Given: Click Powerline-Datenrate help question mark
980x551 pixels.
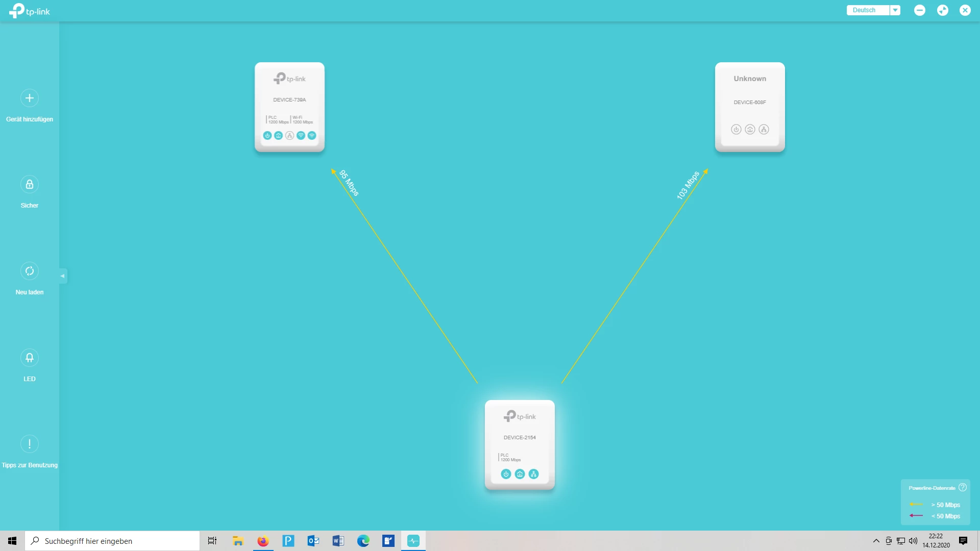Looking at the screenshot, I should 963,487.
